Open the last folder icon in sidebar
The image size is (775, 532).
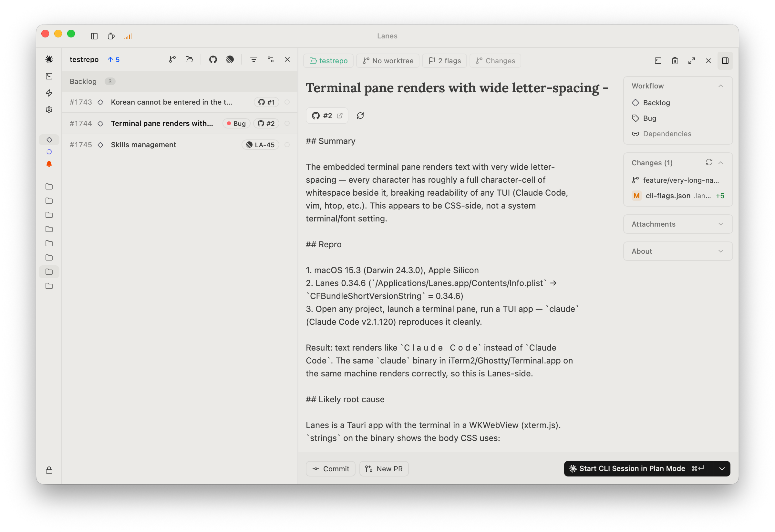49,286
